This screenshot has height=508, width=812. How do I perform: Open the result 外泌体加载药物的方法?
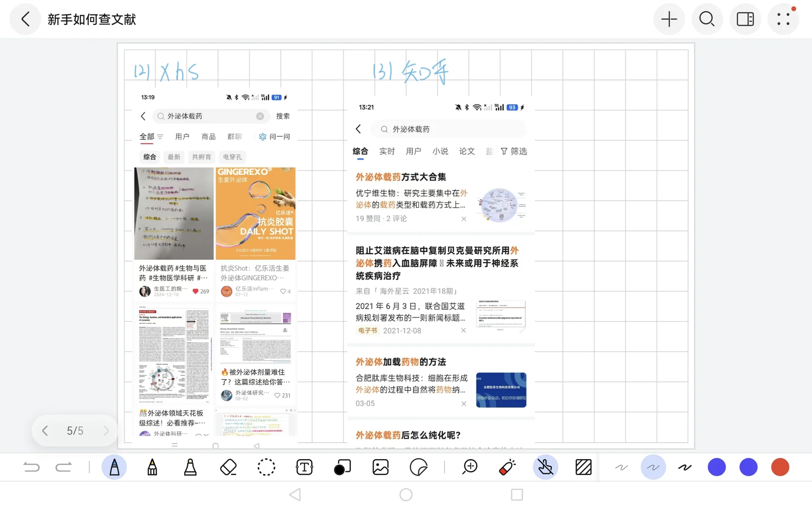401,362
